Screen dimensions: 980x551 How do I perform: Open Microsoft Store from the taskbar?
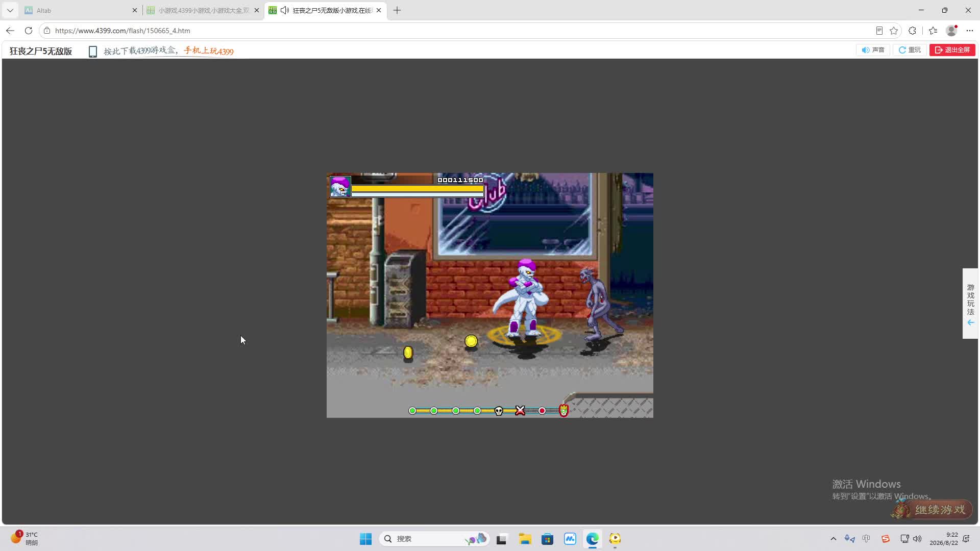click(x=547, y=539)
